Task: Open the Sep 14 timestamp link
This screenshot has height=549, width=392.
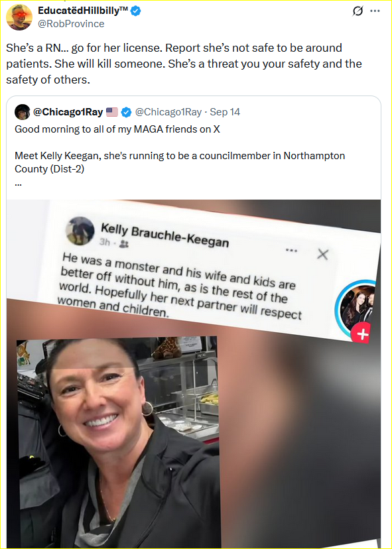Action: (x=225, y=112)
